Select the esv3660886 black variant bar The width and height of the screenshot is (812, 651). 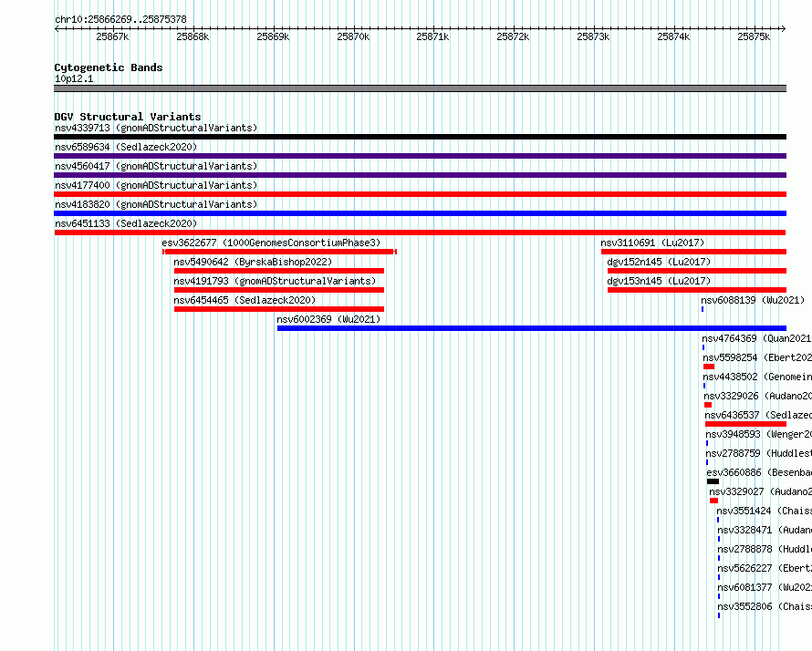pyautogui.click(x=713, y=481)
